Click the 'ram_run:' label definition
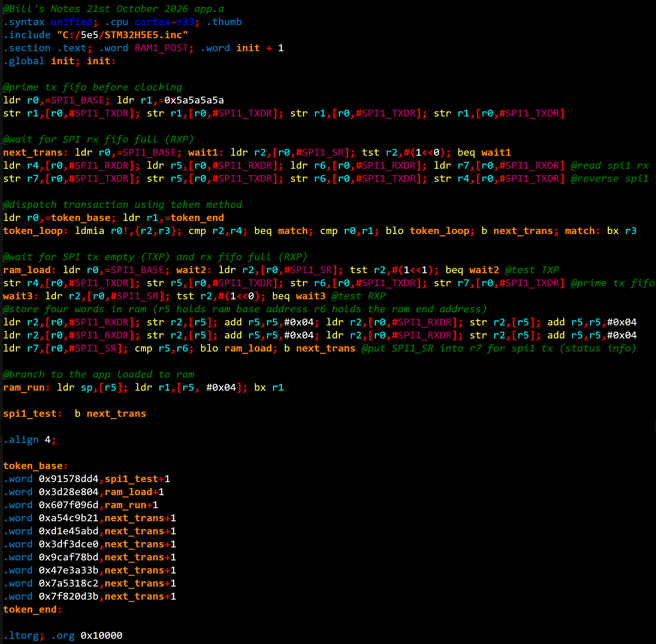The height and width of the screenshot is (644, 656). point(26,388)
